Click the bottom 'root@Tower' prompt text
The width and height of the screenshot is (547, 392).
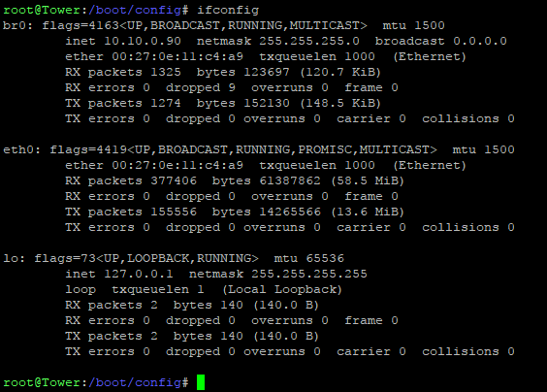click(x=42, y=382)
